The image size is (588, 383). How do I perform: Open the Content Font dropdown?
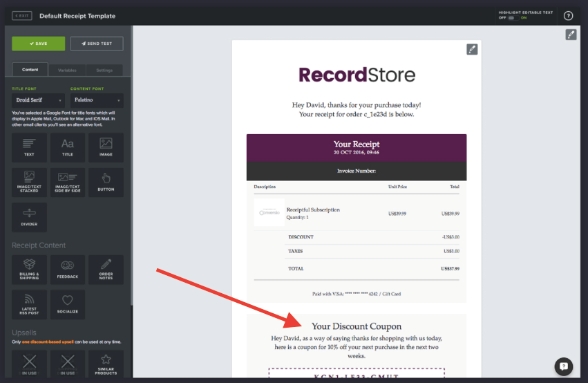(97, 100)
